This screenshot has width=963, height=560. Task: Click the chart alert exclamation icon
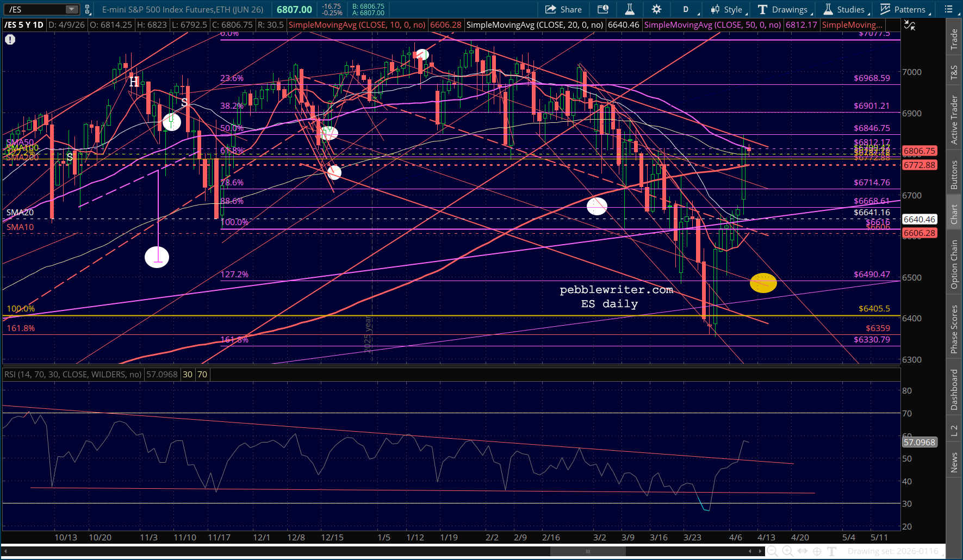[10, 39]
